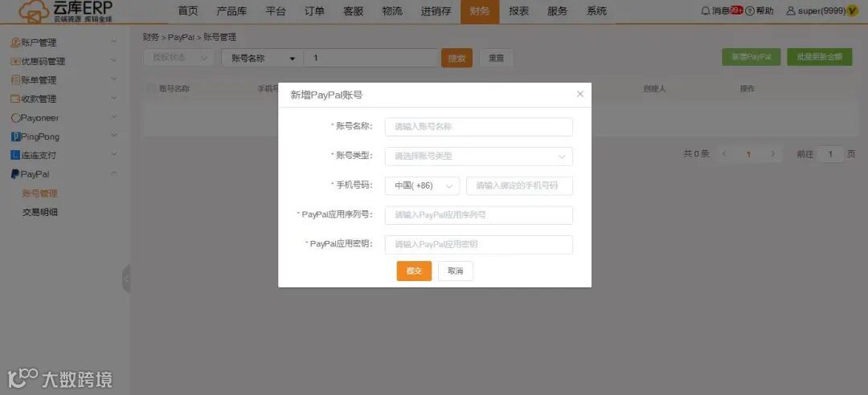
Task: Open the 首页 top menu
Action: 187,11
